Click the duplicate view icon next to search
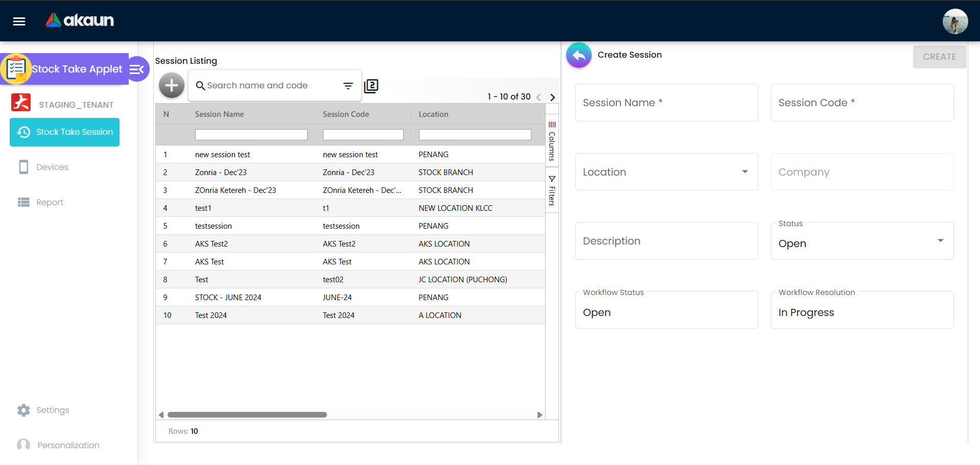980x465 pixels. coord(371,86)
